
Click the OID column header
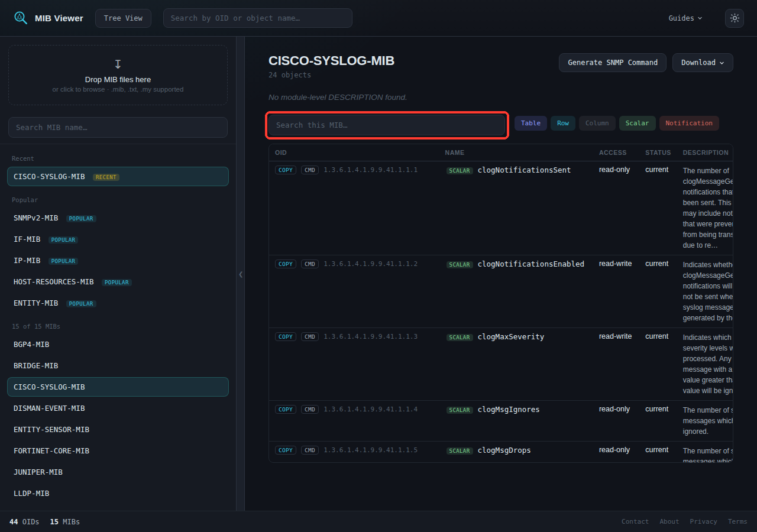coord(281,153)
